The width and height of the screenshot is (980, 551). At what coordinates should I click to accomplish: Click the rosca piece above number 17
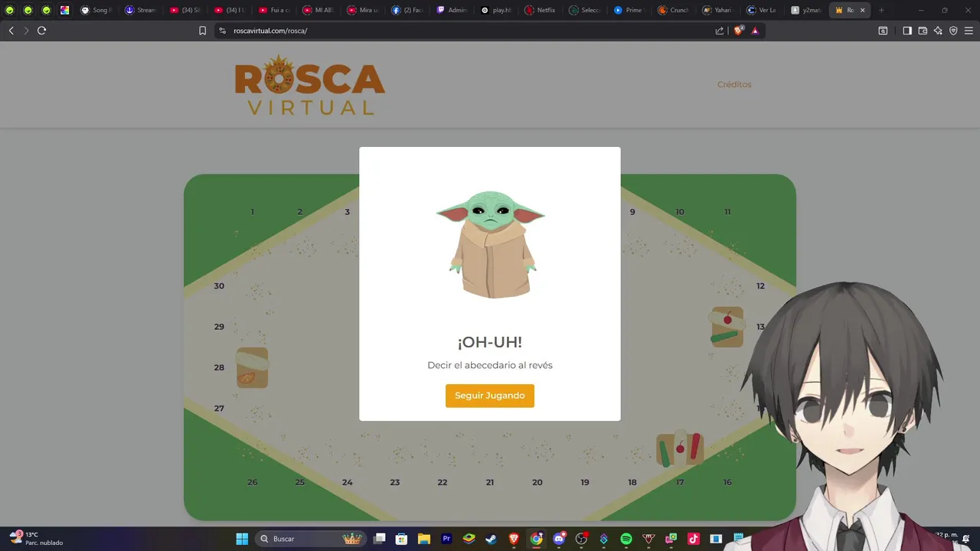point(680,448)
